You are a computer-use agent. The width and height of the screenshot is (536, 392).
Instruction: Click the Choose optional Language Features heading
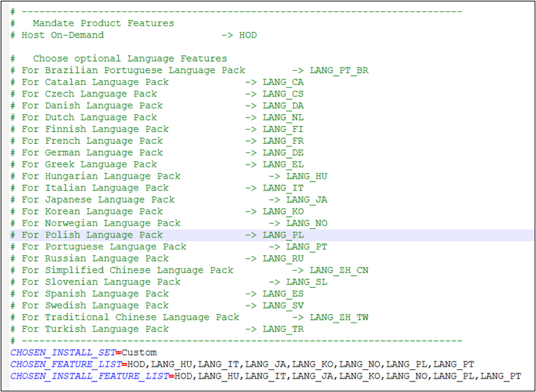(x=130, y=58)
